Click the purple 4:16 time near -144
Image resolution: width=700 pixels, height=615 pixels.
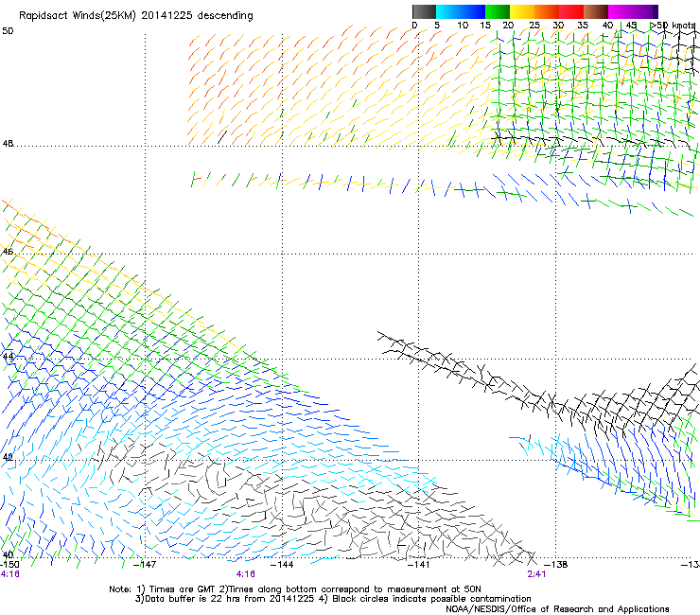[246, 574]
